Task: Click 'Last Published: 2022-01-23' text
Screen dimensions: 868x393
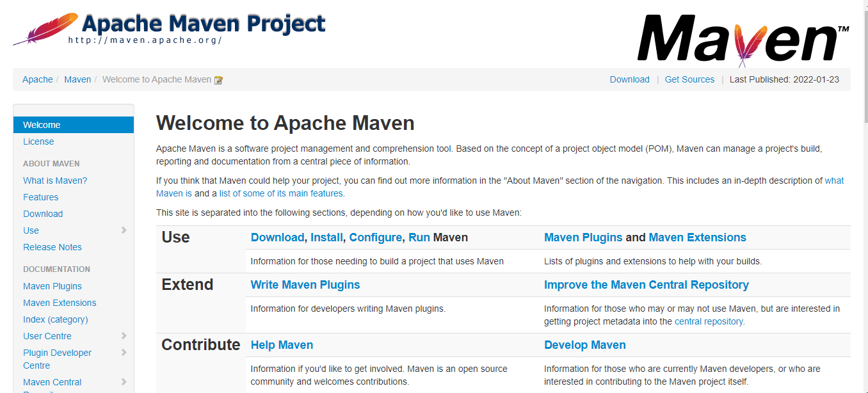Action: click(x=784, y=79)
